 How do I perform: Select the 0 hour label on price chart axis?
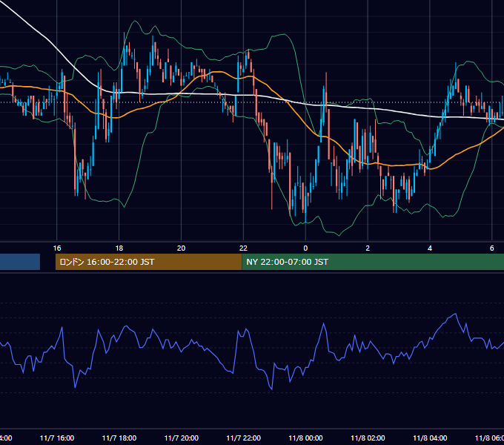305,248
